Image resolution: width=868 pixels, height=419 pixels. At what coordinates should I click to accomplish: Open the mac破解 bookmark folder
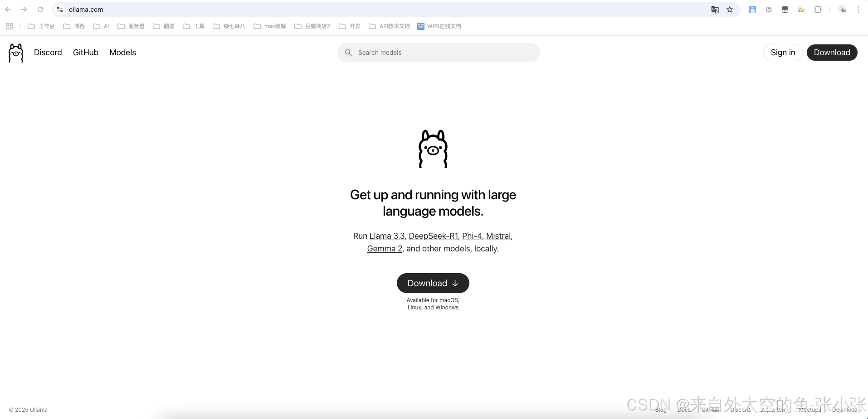point(270,26)
